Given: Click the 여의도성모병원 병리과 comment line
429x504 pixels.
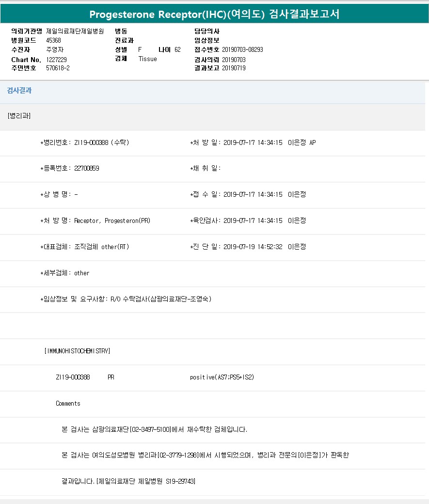Looking at the screenshot, I should (x=205, y=455).
